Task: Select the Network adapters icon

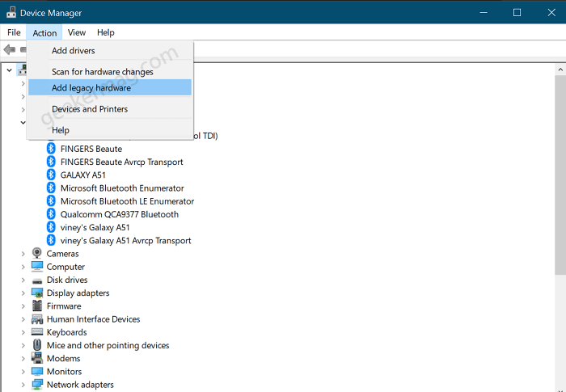Action: 37,385
